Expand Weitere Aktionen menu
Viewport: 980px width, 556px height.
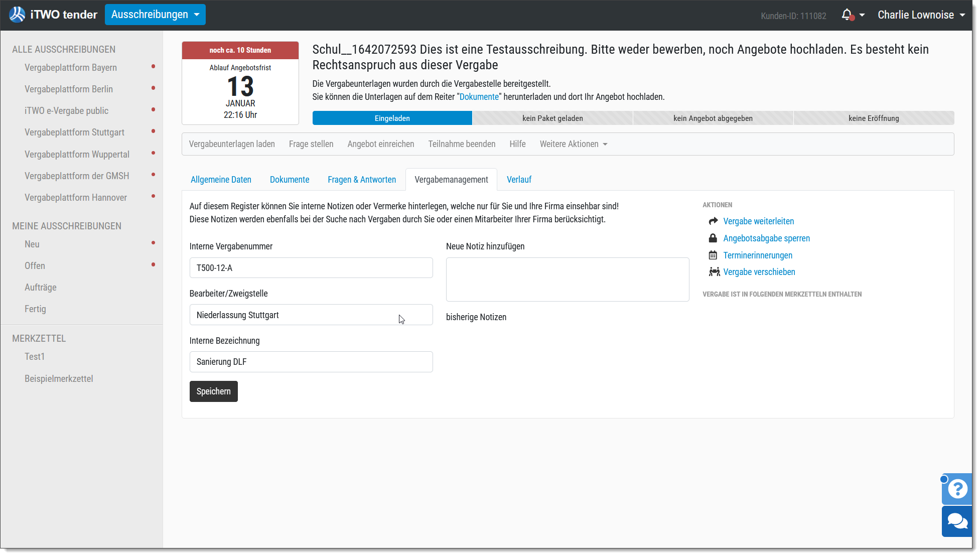click(574, 144)
